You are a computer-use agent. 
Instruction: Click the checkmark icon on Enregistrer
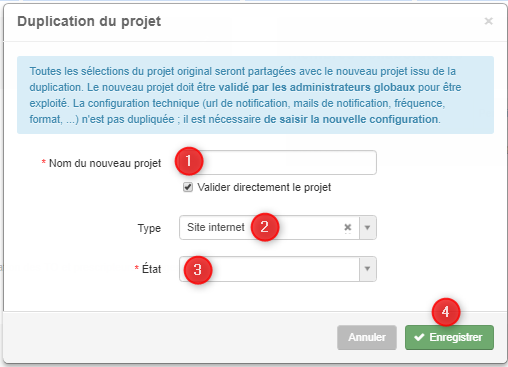pos(419,337)
